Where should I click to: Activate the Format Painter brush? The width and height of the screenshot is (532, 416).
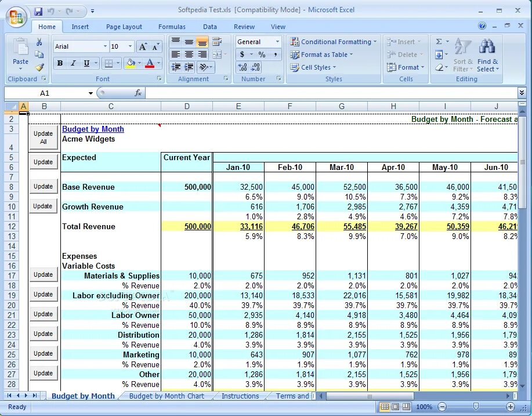pyautogui.click(x=39, y=67)
